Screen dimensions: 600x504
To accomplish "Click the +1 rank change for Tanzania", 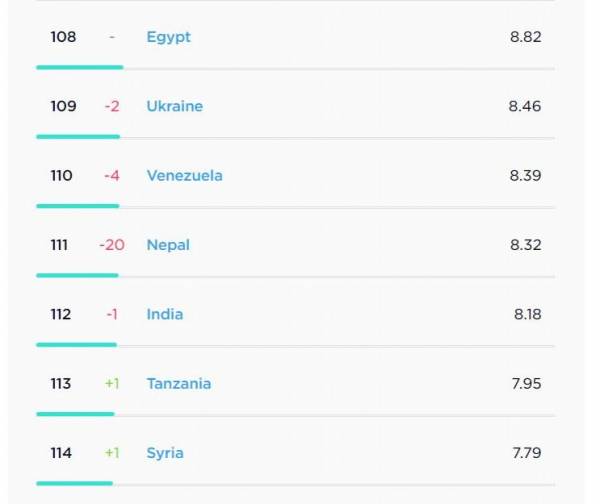I will tap(112, 383).
